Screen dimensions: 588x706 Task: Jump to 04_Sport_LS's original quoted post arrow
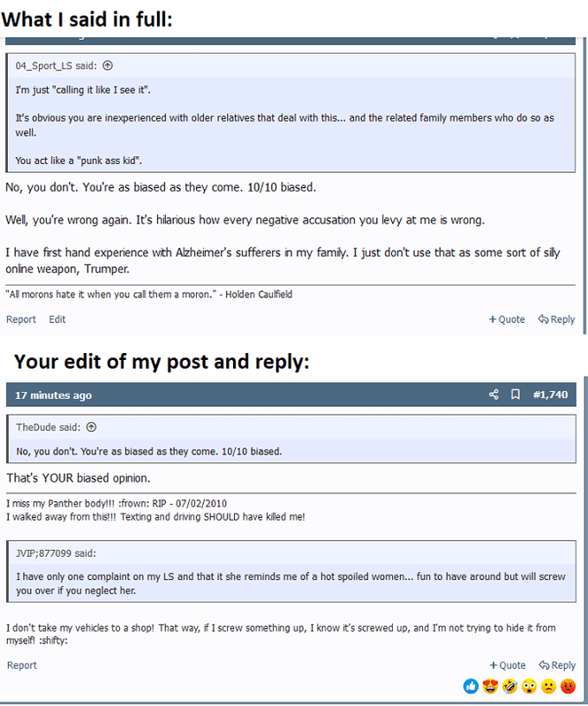coord(108,65)
